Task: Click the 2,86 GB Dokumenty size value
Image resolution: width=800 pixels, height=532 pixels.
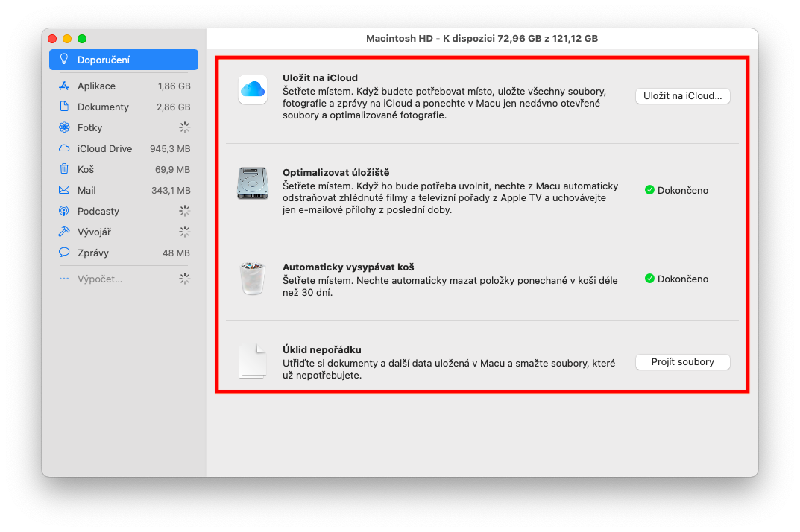Action: 174,107
